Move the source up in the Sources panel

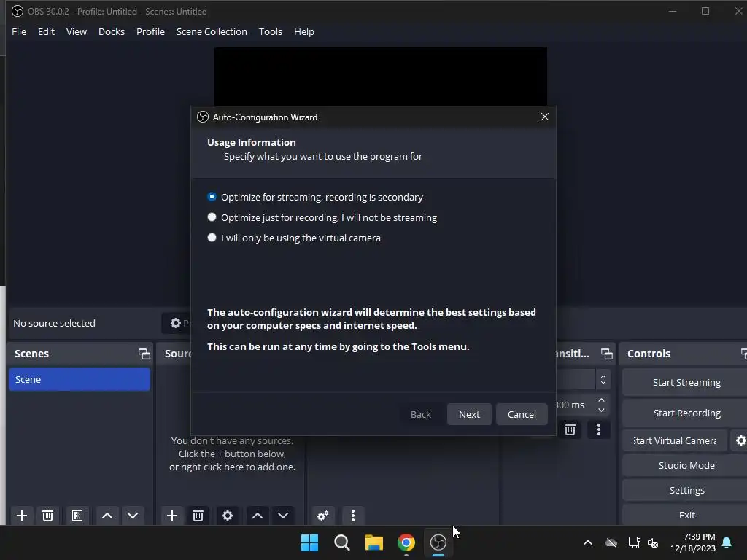(258, 516)
